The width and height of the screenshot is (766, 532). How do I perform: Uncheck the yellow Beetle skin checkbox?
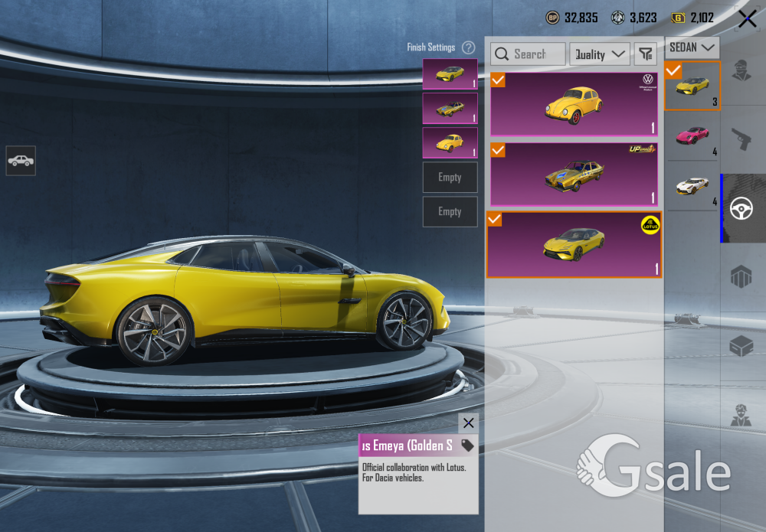pos(498,80)
